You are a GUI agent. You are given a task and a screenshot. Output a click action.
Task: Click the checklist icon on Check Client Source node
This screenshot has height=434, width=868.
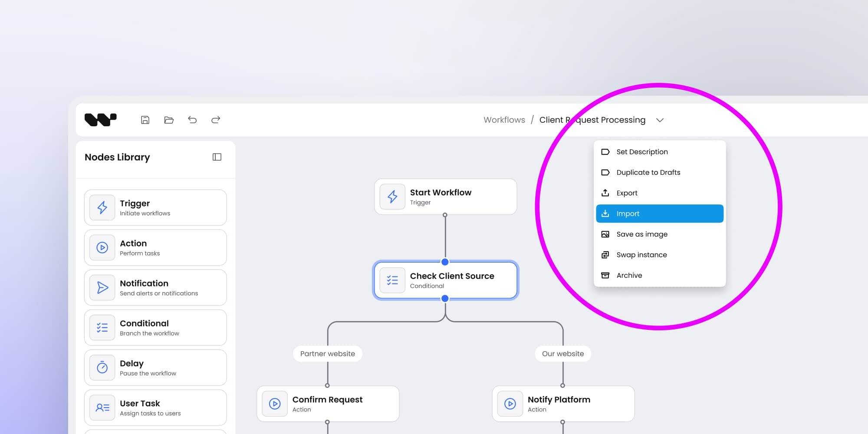[x=392, y=280]
